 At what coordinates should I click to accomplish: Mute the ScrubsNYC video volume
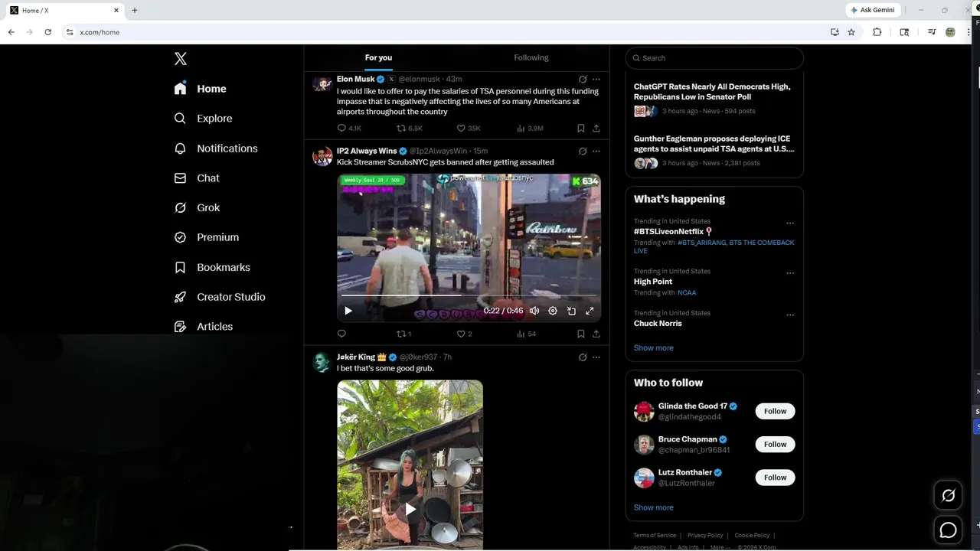(534, 311)
